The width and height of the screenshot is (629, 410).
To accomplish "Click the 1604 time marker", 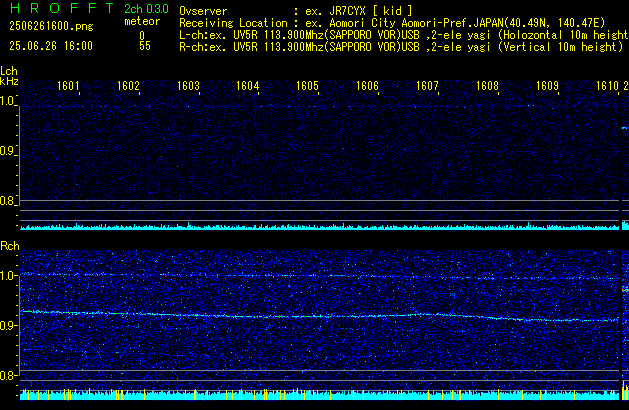I will [248, 86].
